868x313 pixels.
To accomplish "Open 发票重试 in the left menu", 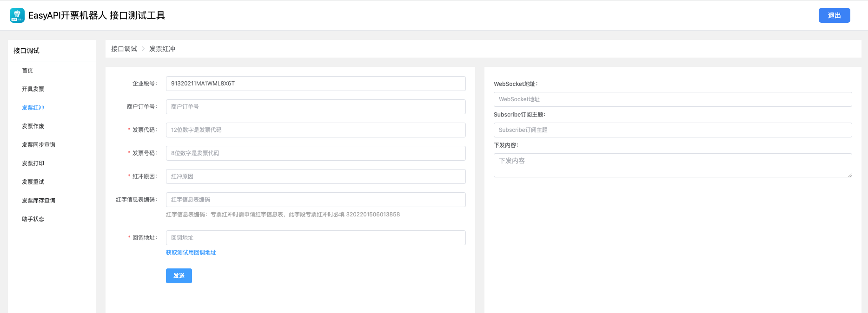I will [33, 182].
